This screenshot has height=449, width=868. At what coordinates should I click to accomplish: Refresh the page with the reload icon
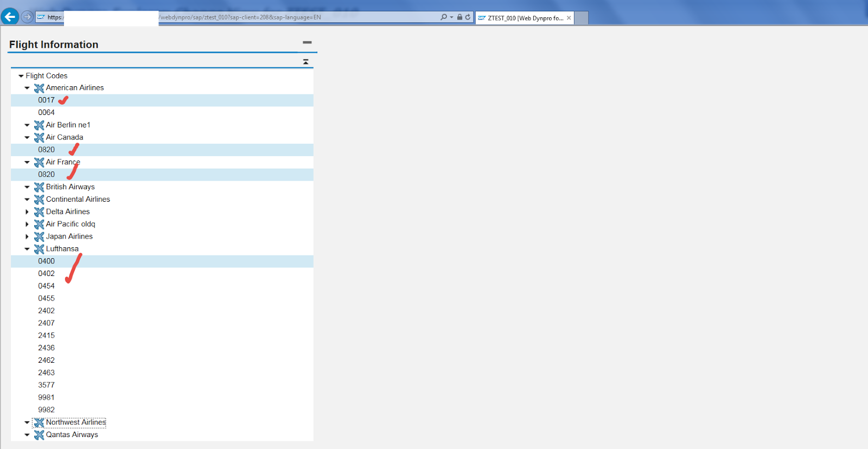[468, 17]
